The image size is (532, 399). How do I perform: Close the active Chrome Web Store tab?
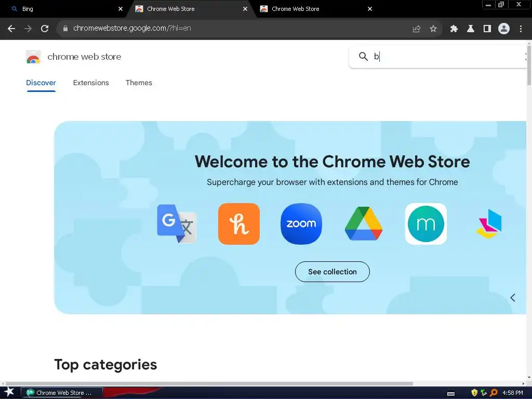(245, 9)
